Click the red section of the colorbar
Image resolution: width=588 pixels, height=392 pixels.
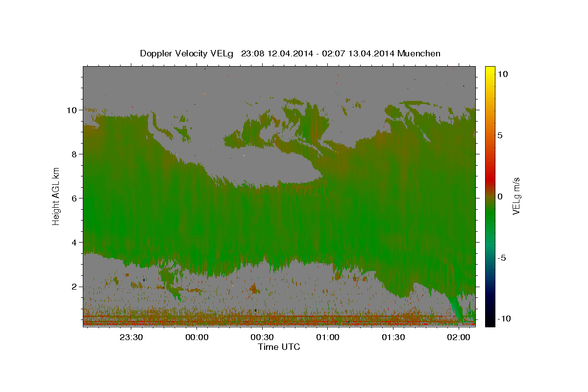click(x=490, y=179)
